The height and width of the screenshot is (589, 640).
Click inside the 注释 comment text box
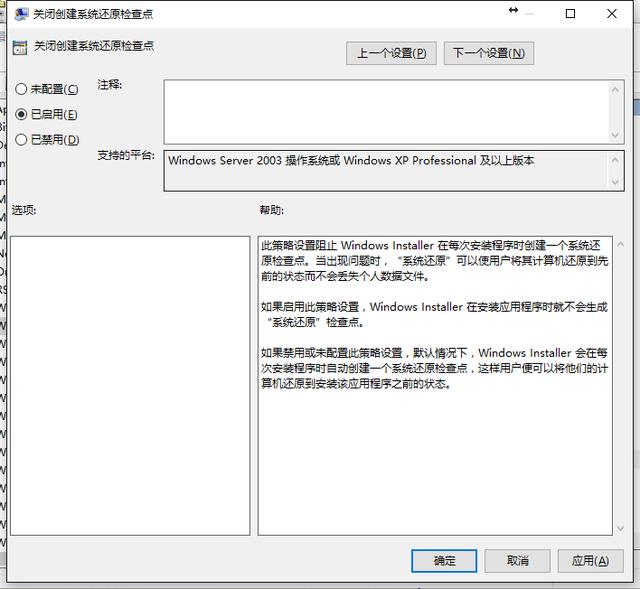386,112
